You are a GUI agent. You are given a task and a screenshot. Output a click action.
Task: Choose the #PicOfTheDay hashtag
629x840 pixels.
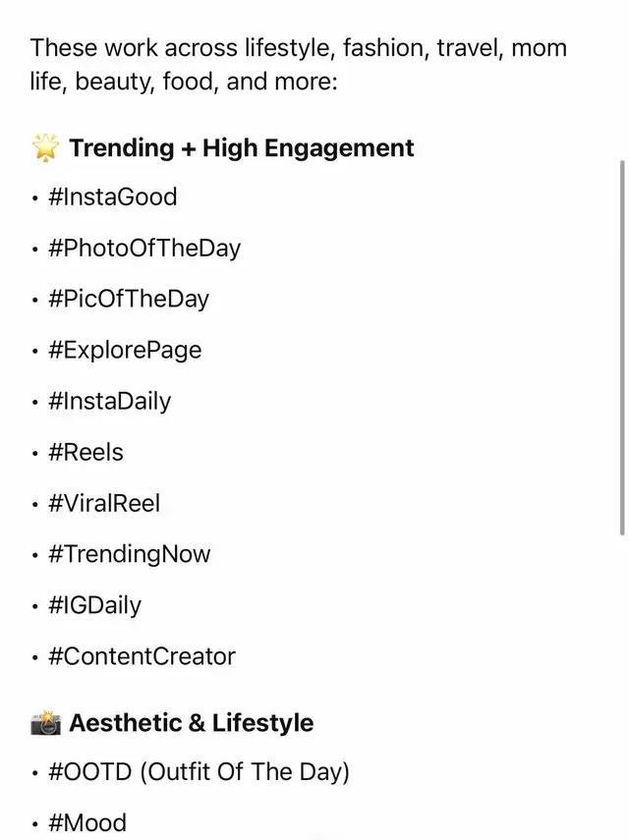[x=129, y=300]
